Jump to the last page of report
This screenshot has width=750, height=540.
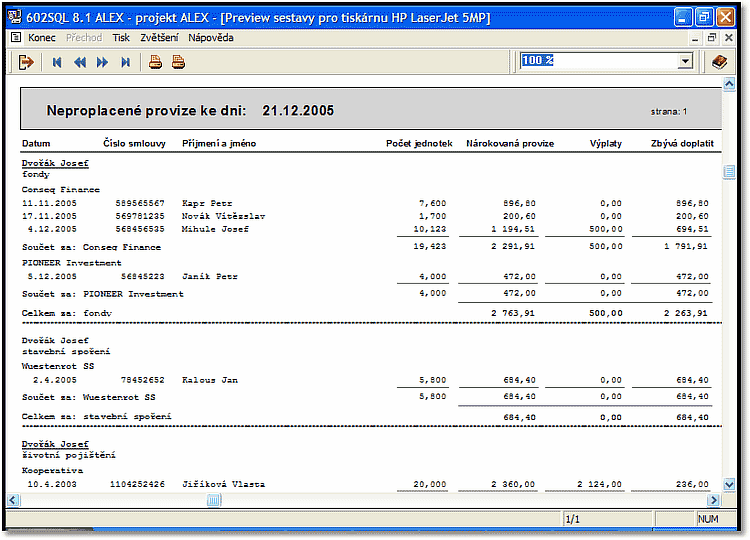(125, 62)
